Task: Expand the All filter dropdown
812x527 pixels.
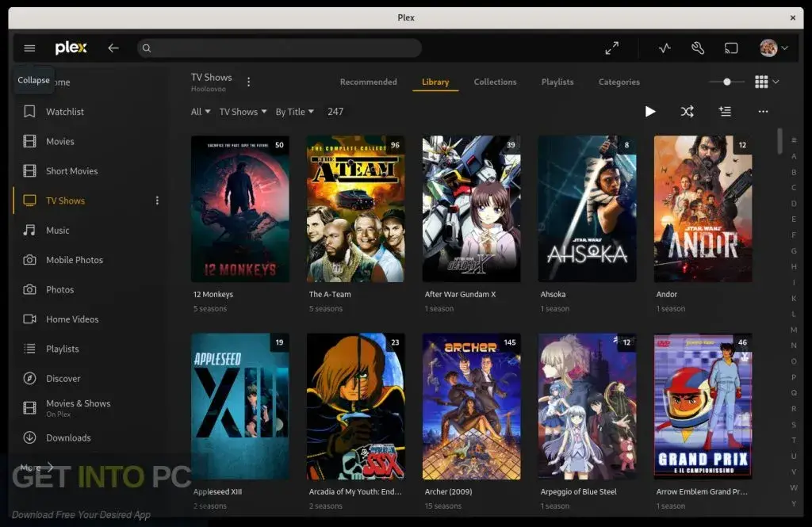Action: [200, 111]
